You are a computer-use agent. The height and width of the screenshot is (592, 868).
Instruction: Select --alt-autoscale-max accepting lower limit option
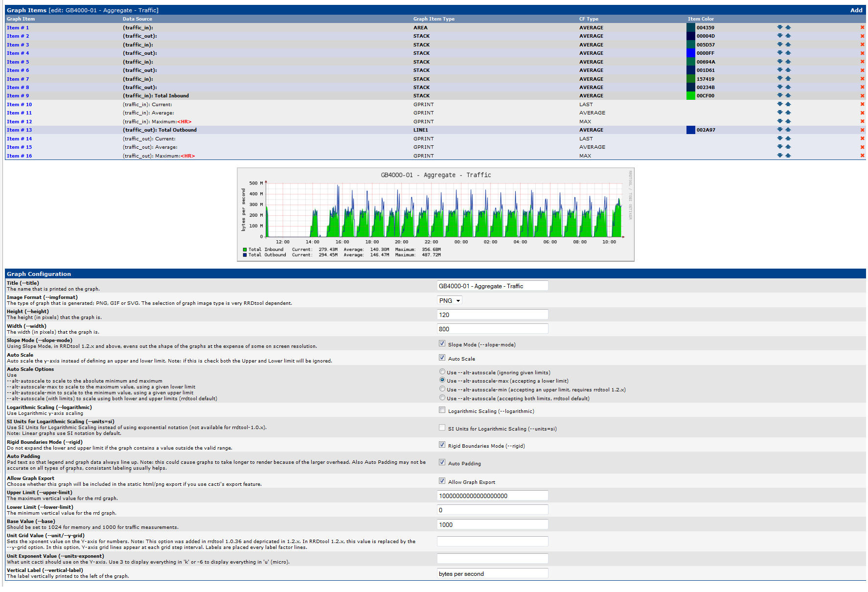442,380
